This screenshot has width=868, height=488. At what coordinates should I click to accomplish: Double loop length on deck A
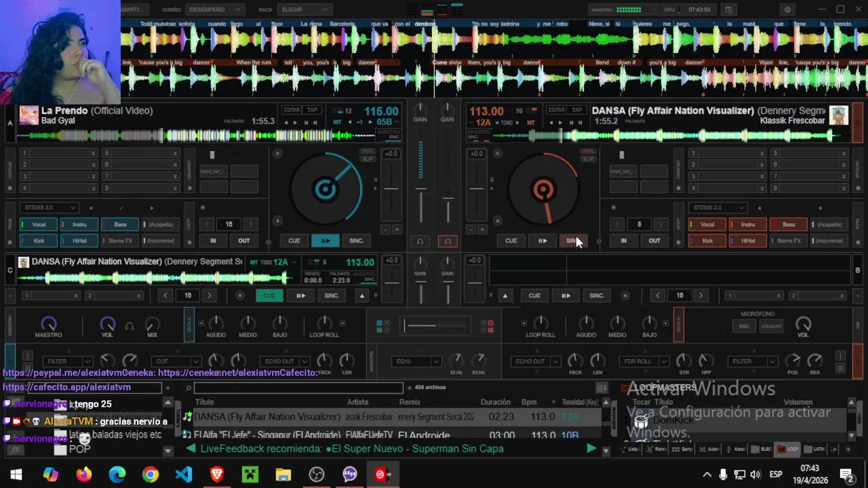point(251,224)
